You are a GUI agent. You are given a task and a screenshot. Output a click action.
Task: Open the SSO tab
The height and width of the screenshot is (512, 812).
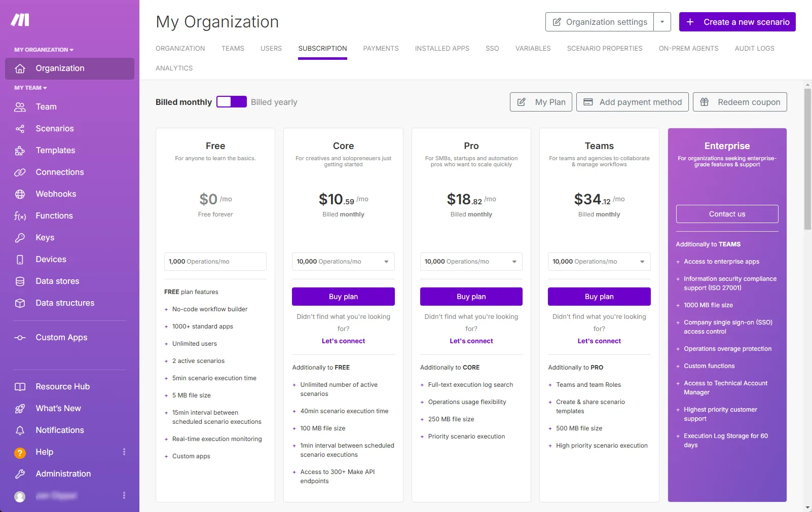tap(492, 49)
